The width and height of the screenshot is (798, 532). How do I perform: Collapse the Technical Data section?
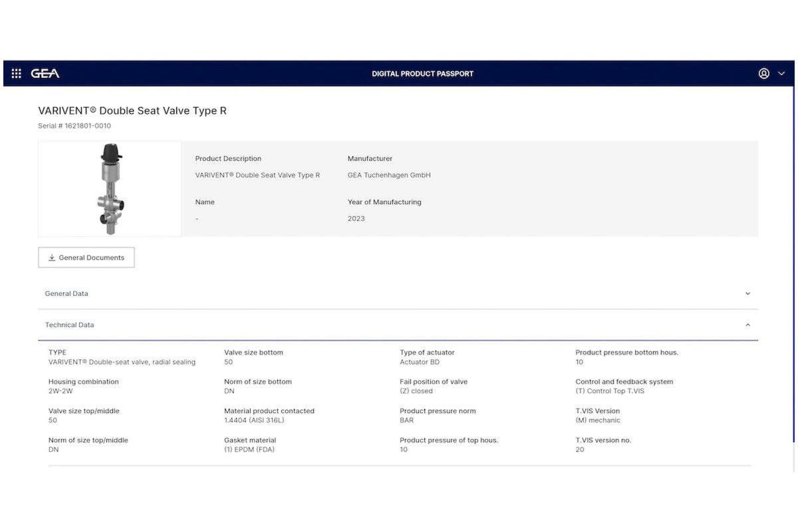[x=398, y=325]
